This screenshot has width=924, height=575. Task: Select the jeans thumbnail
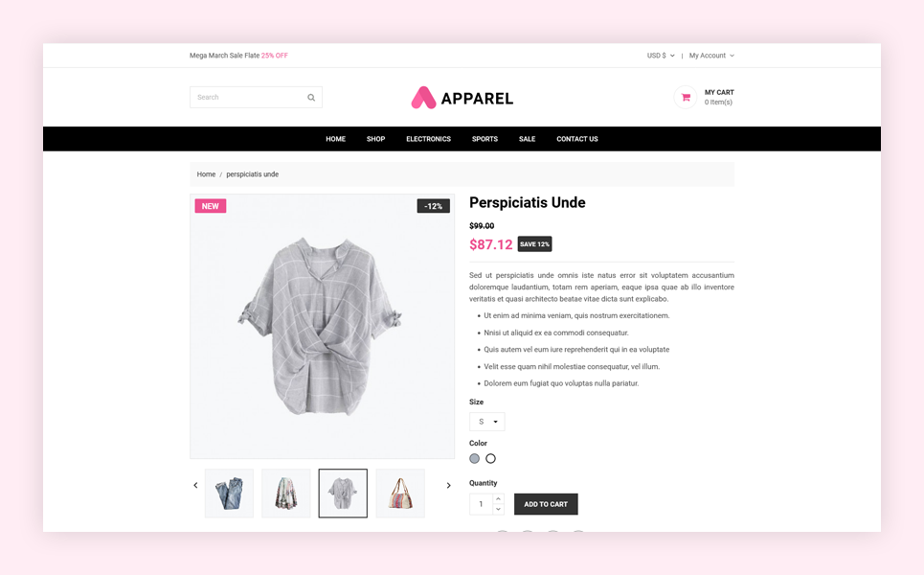pos(229,493)
